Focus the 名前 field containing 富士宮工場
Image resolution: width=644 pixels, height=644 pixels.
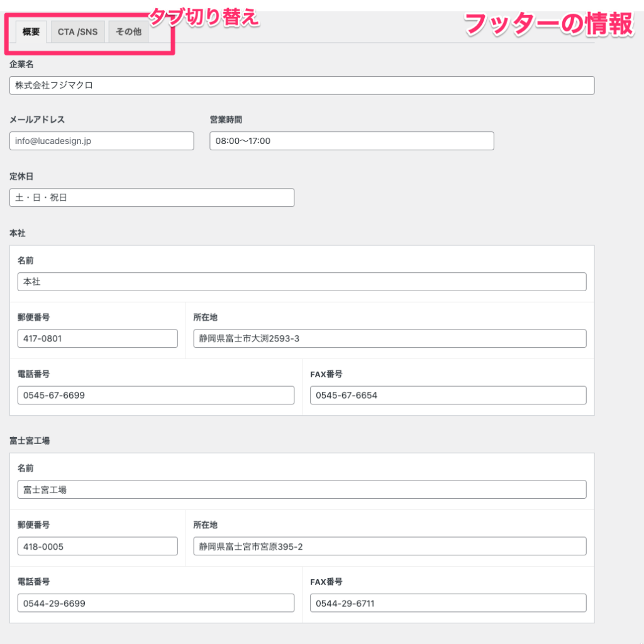click(x=302, y=489)
